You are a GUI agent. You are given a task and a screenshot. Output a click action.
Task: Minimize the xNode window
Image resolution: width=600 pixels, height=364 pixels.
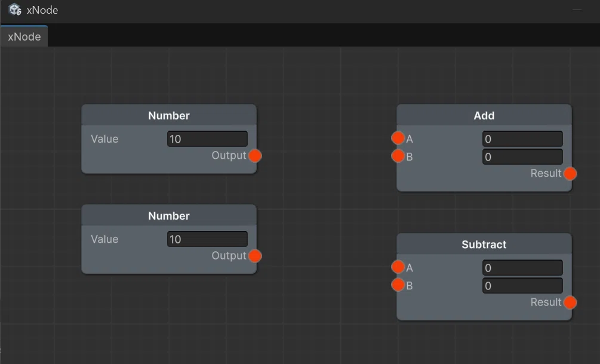click(577, 10)
